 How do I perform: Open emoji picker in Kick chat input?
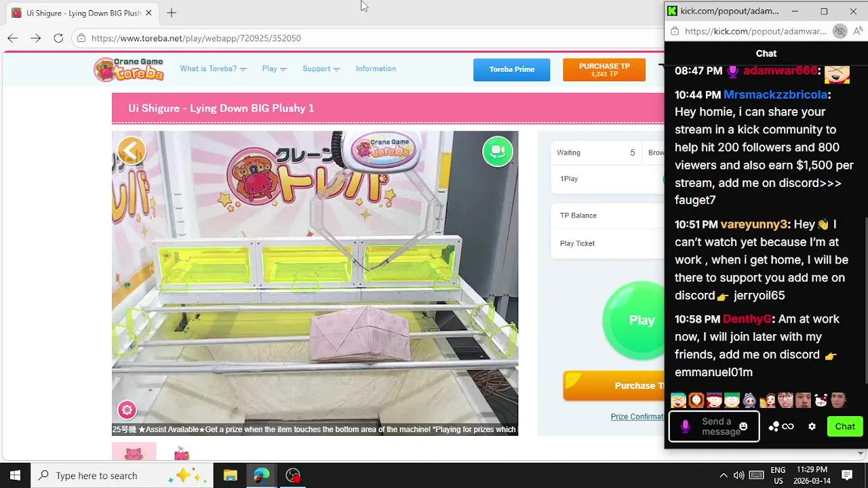point(743,426)
